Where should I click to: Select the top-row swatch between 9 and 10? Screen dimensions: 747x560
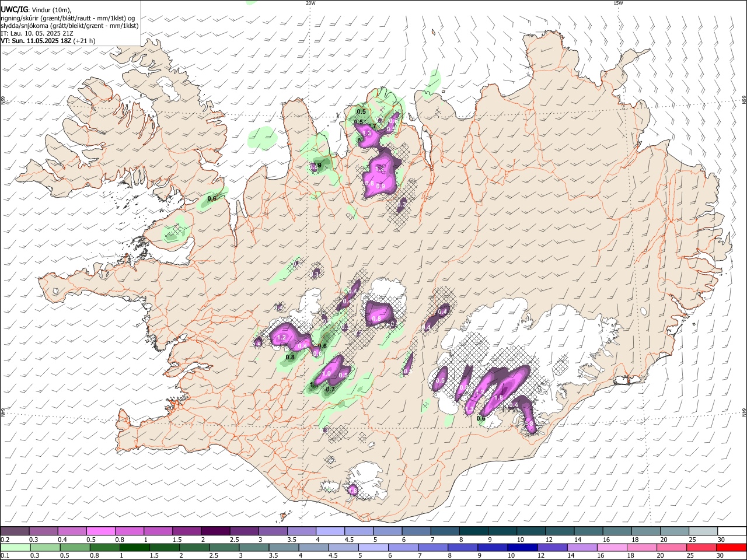click(x=501, y=531)
